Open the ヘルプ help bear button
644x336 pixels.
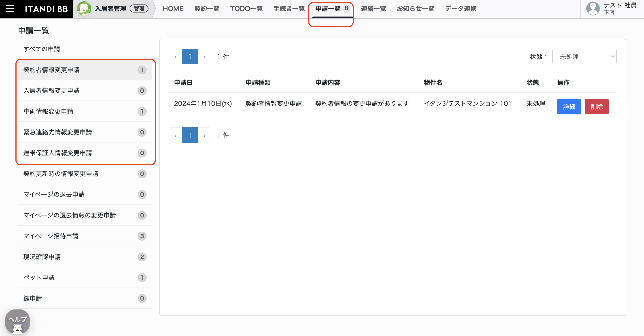tap(17, 322)
